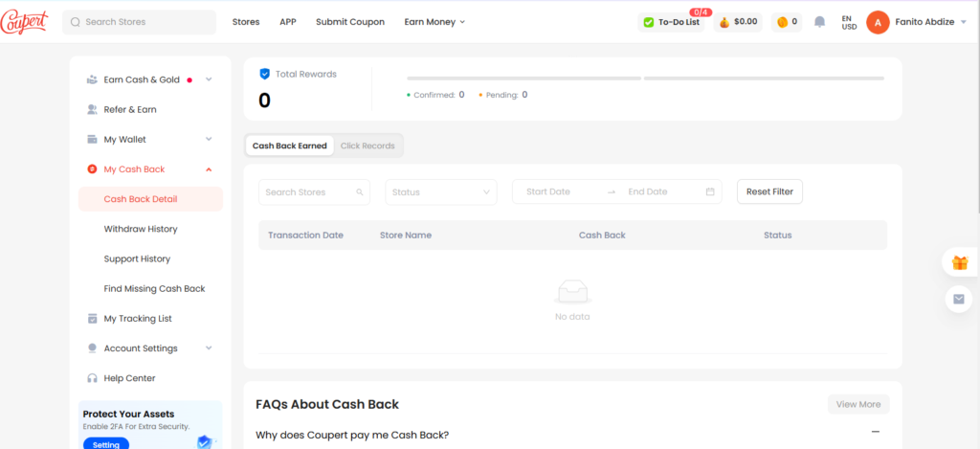The height and width of the screenshot is (449, 980).
Task: Click the Refer & Earn people icon
Action: click(x=93, y=109)
